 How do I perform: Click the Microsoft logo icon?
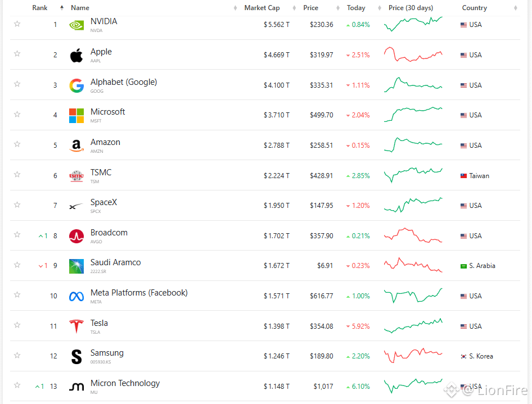point(76,116)
